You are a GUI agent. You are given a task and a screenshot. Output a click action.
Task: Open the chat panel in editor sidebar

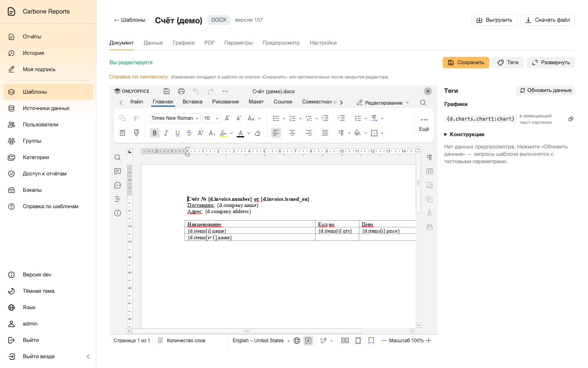pos(118,185)
